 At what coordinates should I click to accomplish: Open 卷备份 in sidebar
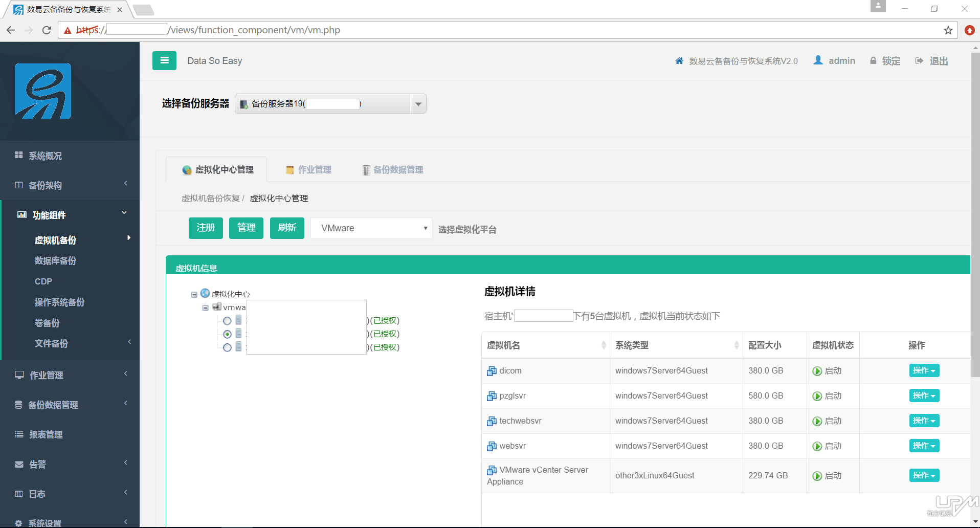click(x=47, y=323)
